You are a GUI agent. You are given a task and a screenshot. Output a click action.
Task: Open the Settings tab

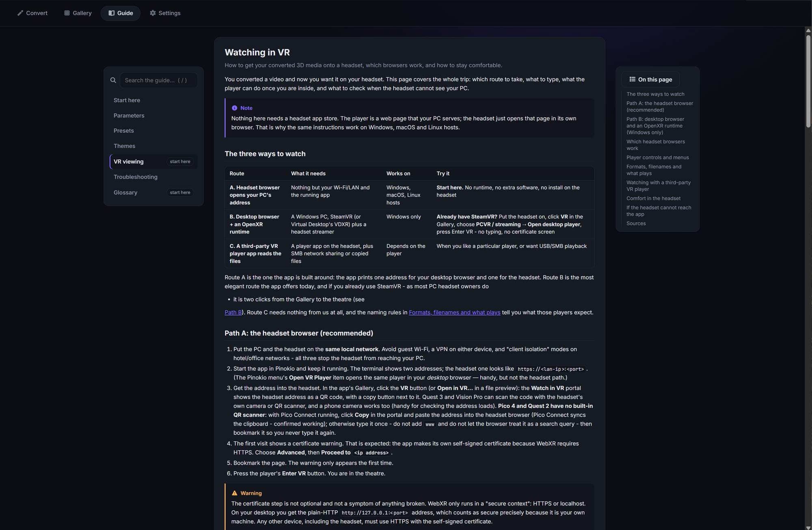click(165, 13)
